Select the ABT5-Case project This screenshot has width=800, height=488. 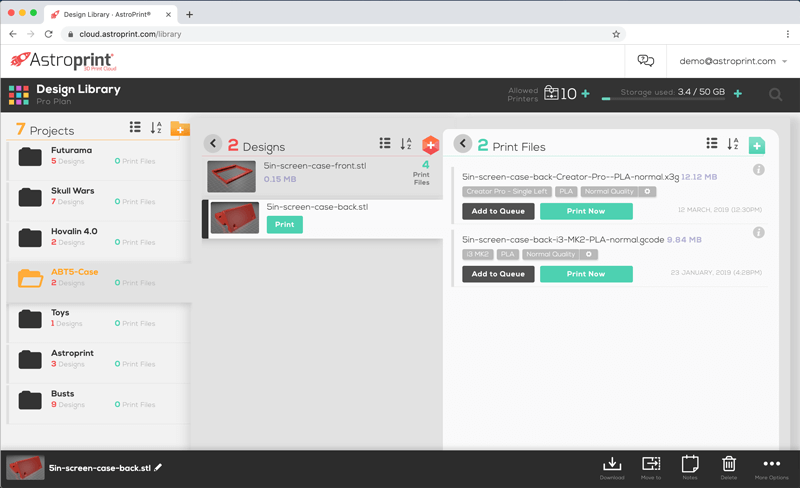99,282
